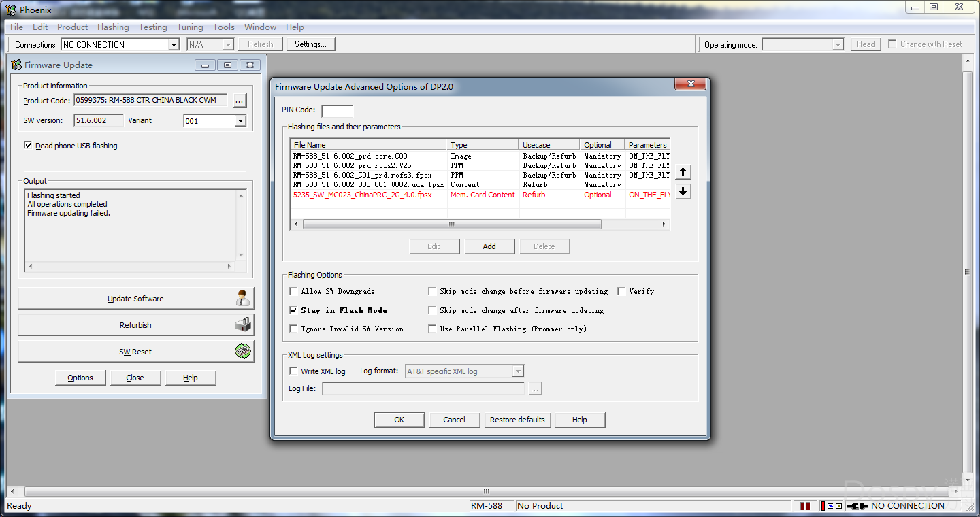Click Options in Firmware Update window
The image size is (980, 517).
[80, 378]
